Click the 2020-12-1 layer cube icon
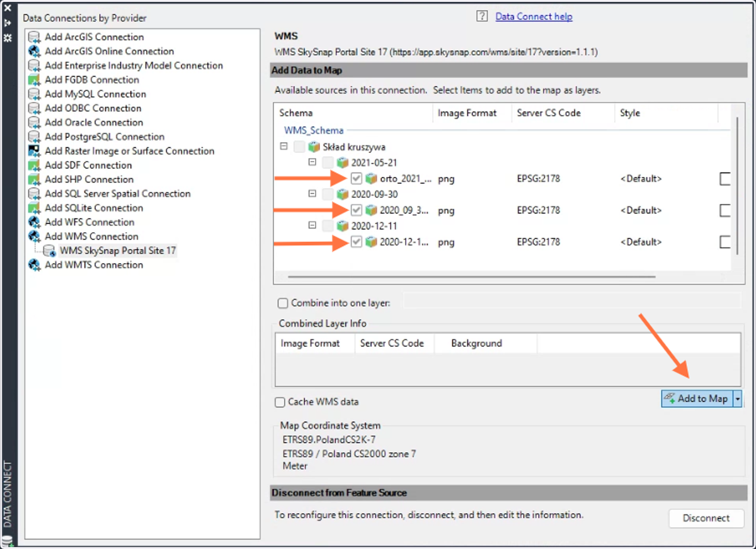Viewport: 756px width, 549px height. (x=372, y=242)
